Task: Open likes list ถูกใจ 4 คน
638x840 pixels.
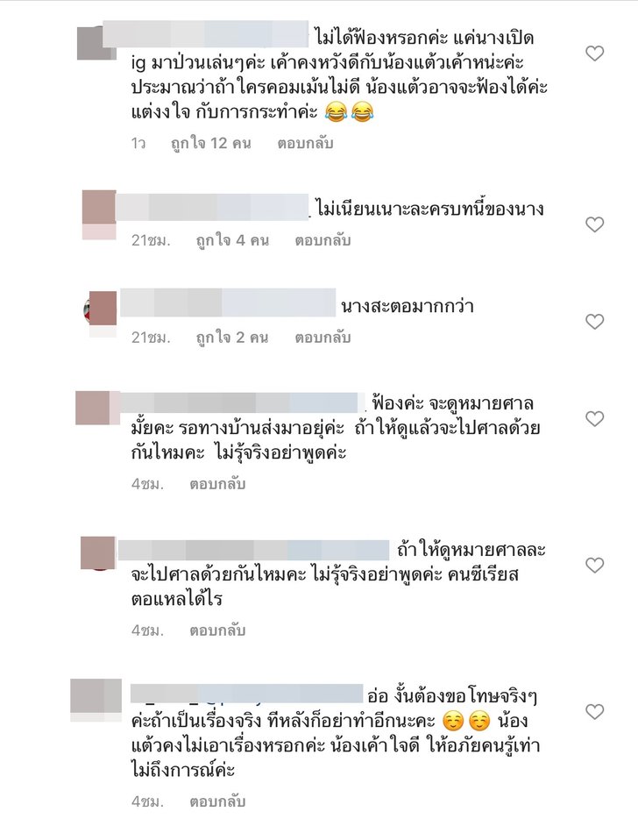Action: coord(232,240)
